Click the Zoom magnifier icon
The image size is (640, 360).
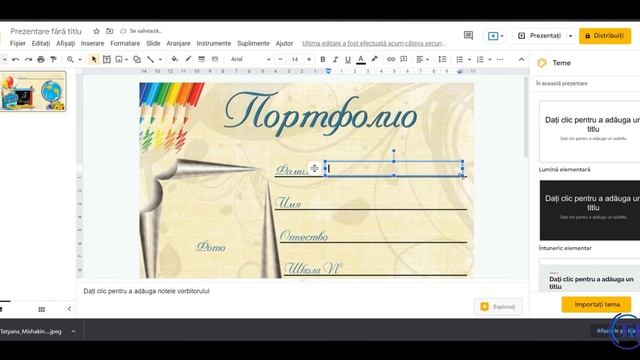click(70, 60)
